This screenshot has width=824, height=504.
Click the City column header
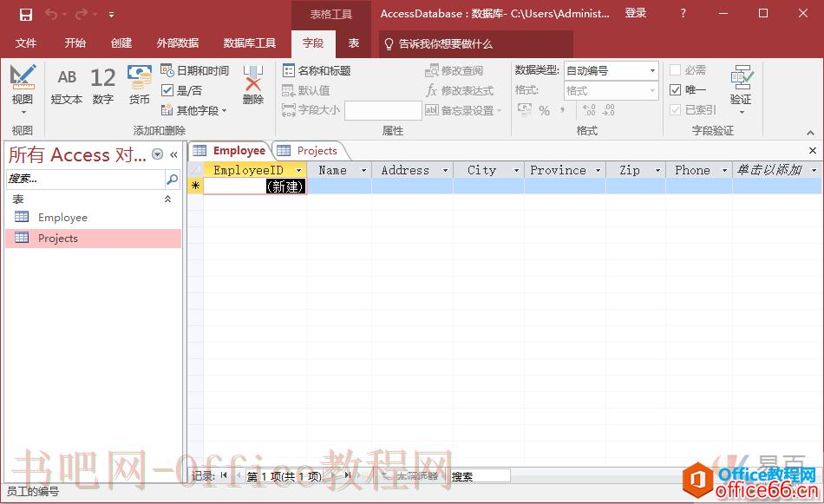(488, 170)
